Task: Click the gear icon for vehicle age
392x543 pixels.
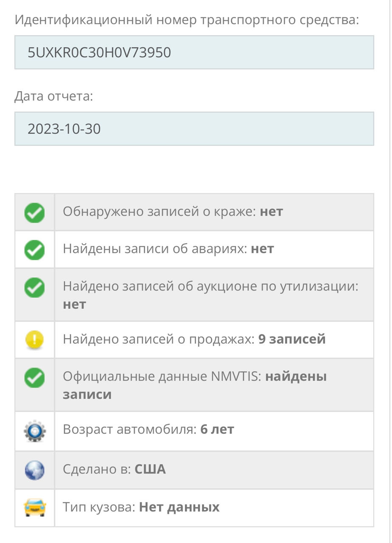Action: pos(34,431)
